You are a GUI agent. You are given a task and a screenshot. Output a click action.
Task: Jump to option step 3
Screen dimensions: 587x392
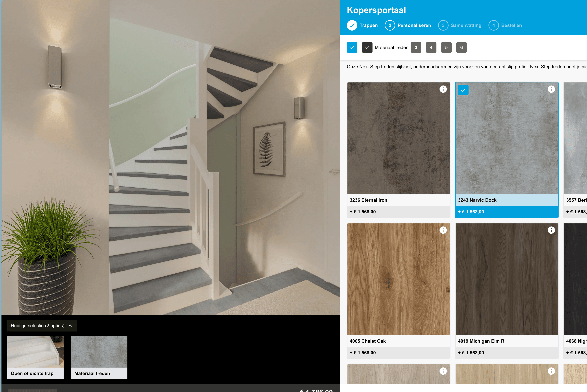pos(416,48)
